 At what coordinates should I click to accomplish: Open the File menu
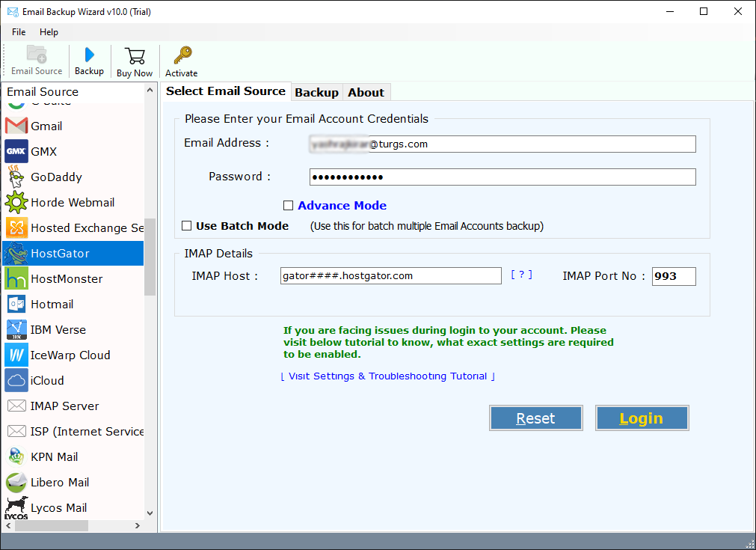[x=19, y=32]
